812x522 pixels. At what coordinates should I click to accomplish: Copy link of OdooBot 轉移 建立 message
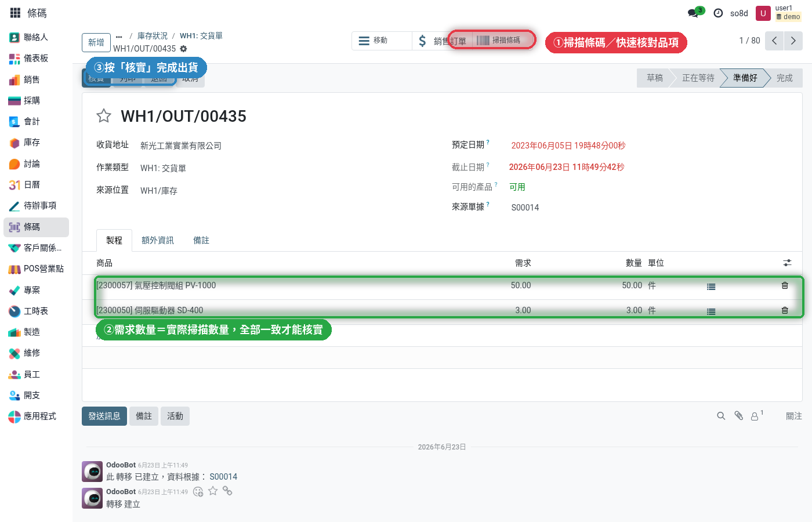(x=227, y=491)
